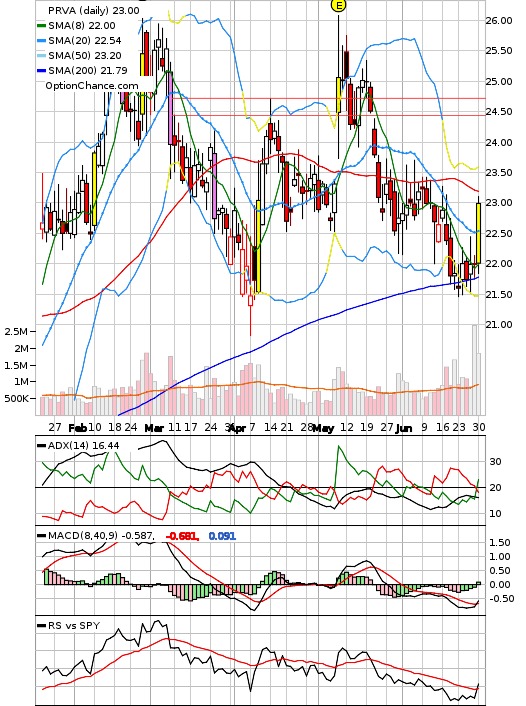Click the 21.00 price axis label
Screen dimensions: 526x706
(499, 325)
